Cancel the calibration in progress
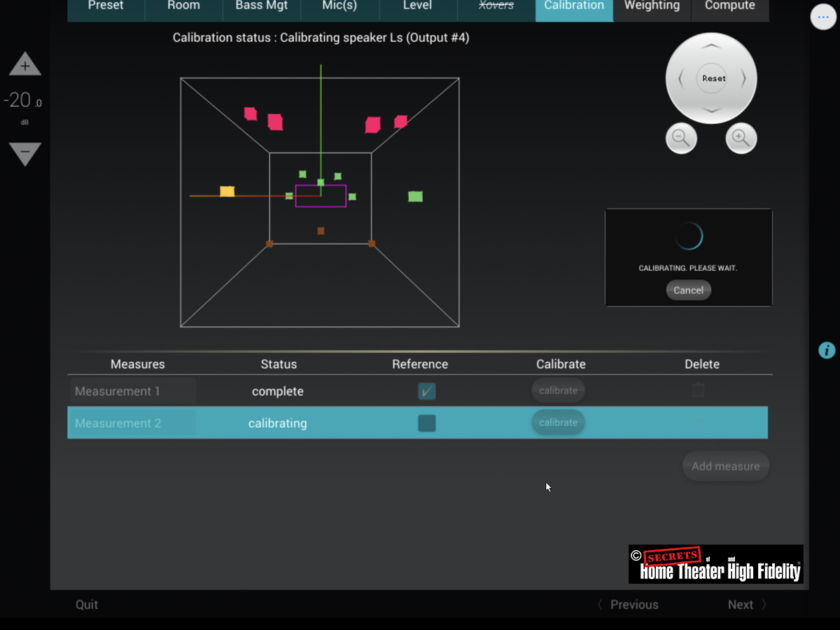 pyautogui.click(x=688, y=290)
